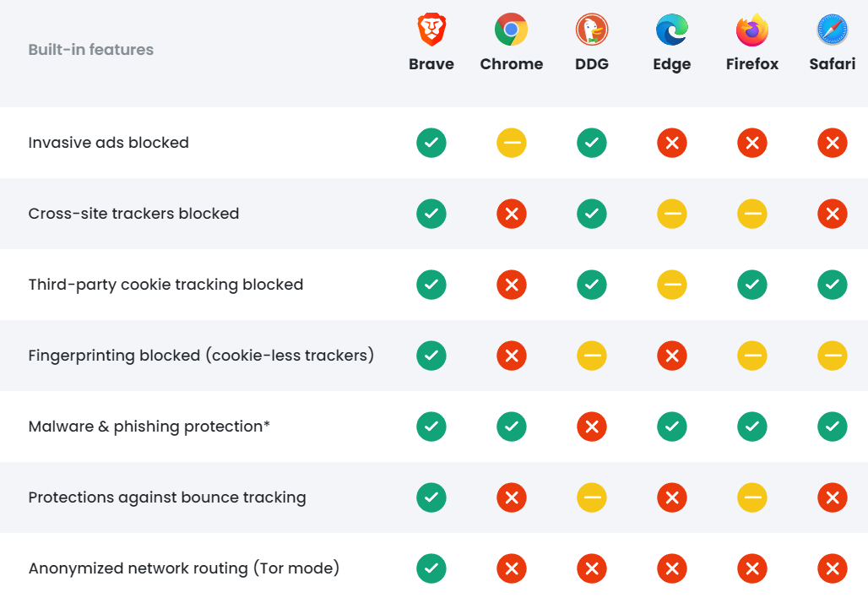Click 'Fingerprinting blocked (cookie-less trackers)' text
Viewport: 868px width, 598px height.
pos(201,355)
